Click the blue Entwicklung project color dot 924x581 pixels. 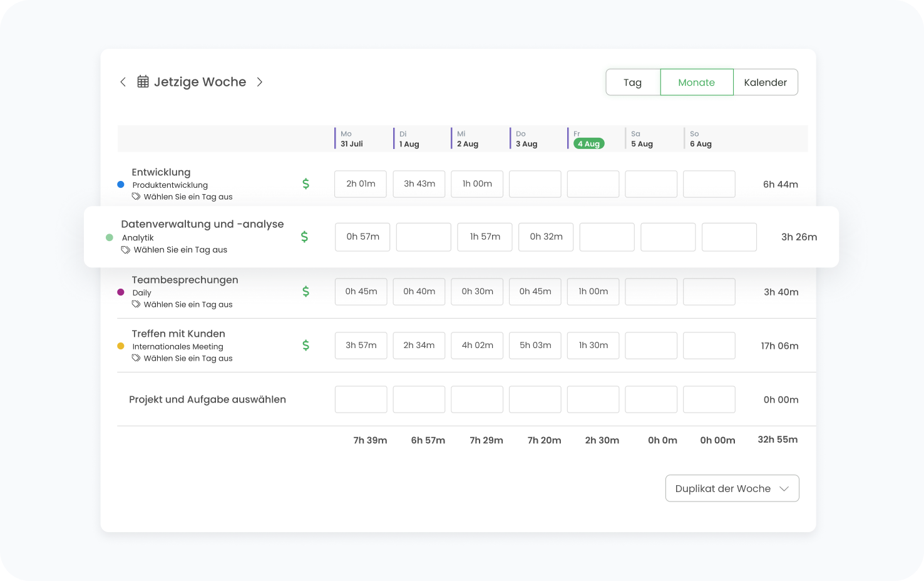pyautogui.click(x=121, y=185)
